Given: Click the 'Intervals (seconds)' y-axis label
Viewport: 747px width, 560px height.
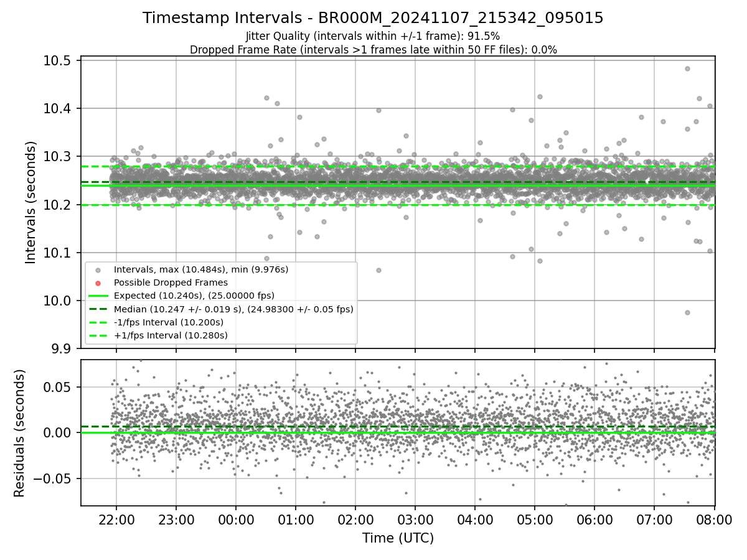Looking at the screenshot, I should [x=31, y=202].
